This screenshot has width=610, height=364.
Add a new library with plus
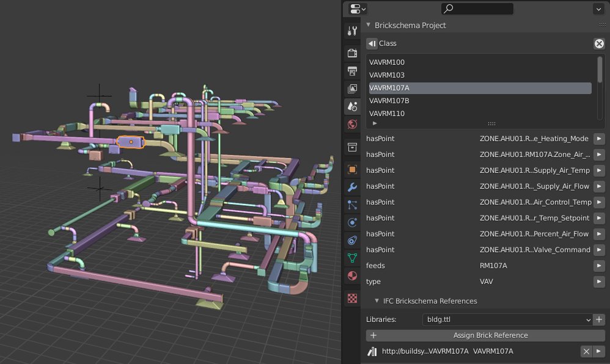click(x=599, y=319)
